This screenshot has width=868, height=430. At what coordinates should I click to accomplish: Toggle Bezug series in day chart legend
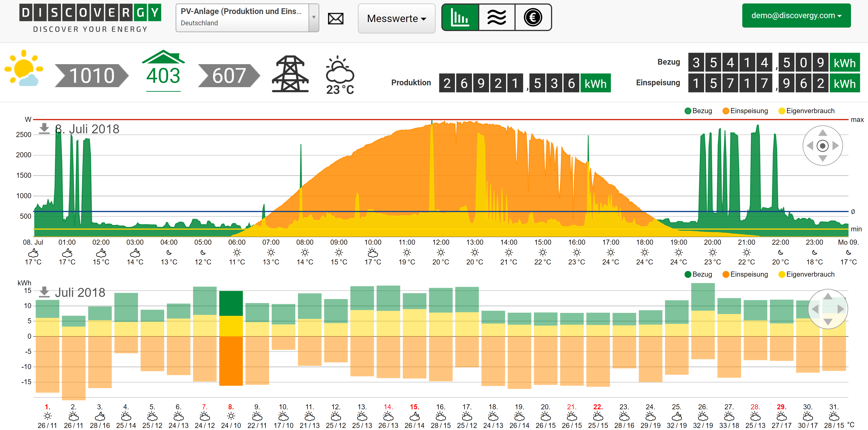(699, 111)
